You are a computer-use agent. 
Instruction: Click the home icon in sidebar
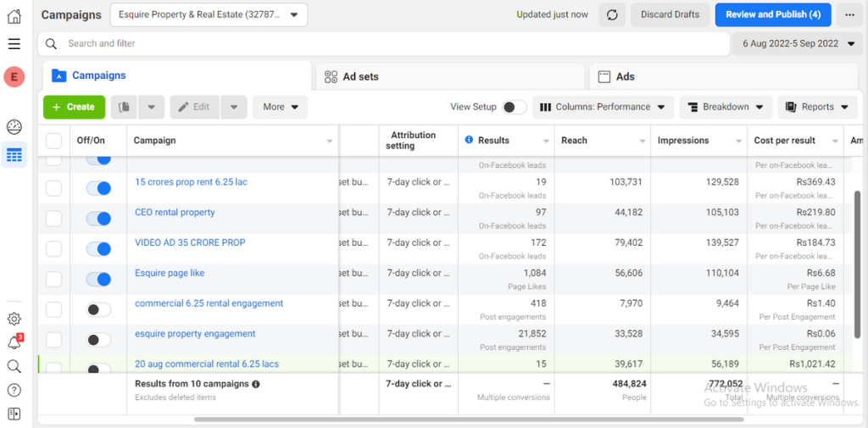point(14,16)
